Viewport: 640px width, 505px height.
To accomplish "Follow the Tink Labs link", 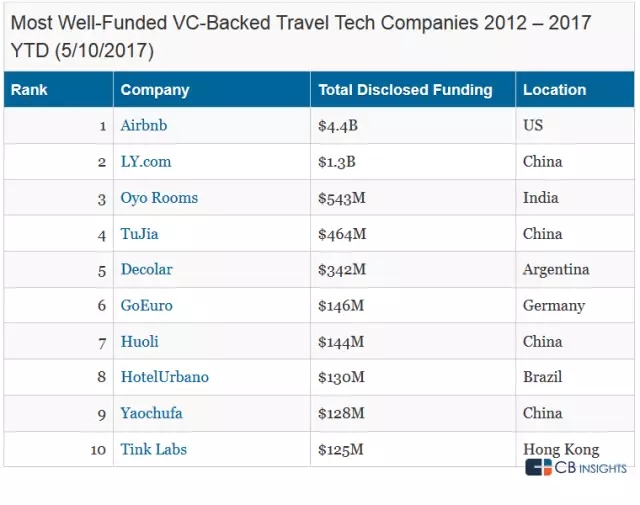I will [x=153, y=449].
